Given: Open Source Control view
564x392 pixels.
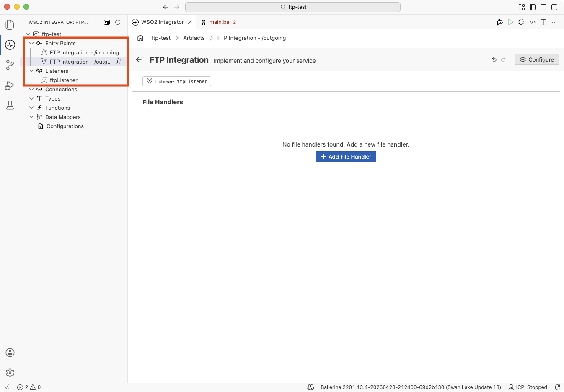Looking at the screenshot, I should coord(10,65).
